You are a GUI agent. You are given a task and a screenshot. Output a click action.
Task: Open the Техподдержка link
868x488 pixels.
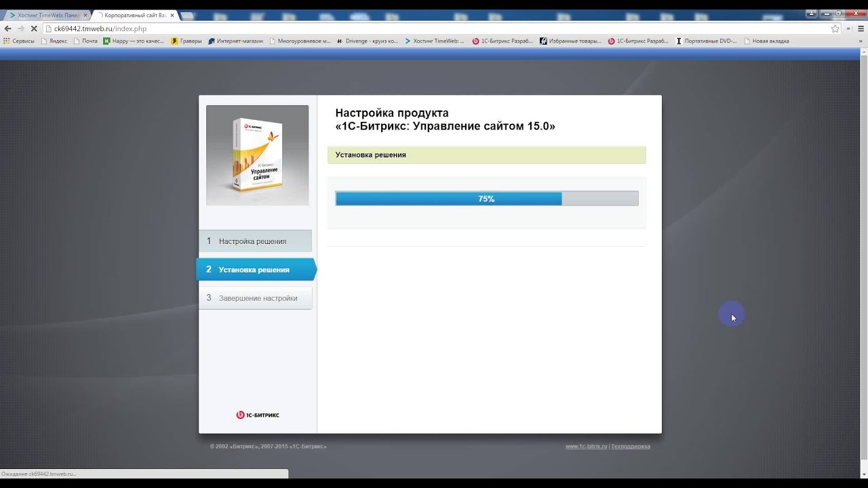click(631, 447)
